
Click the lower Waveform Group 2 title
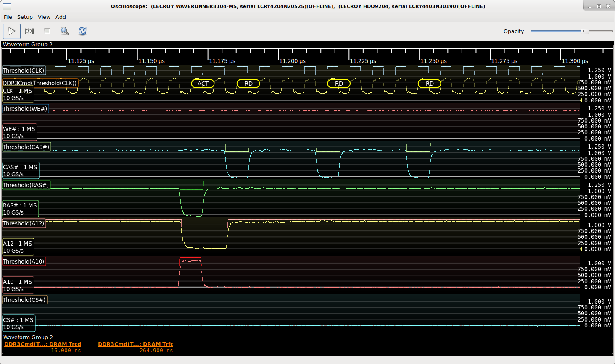(28, 338)
